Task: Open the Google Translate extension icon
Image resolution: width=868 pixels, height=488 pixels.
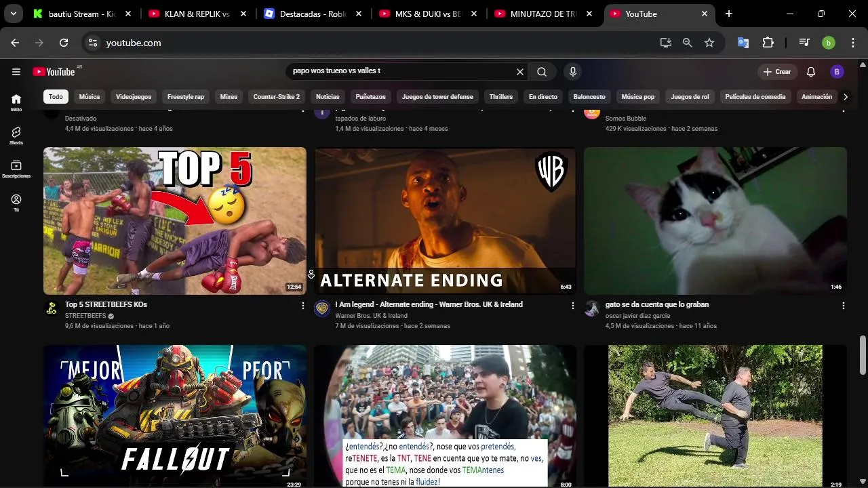Action: click(743, 43)
